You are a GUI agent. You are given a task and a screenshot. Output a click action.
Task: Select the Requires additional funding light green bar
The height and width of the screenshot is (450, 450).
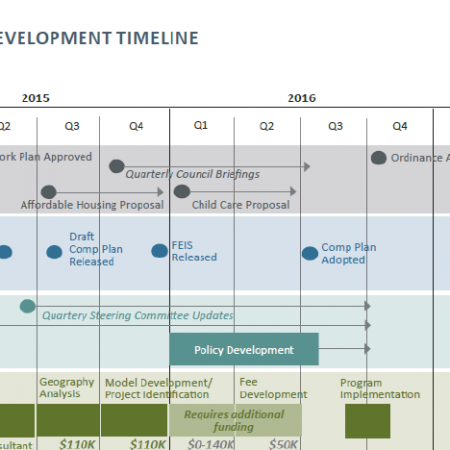pyautogui.click(x=235, y=420)
